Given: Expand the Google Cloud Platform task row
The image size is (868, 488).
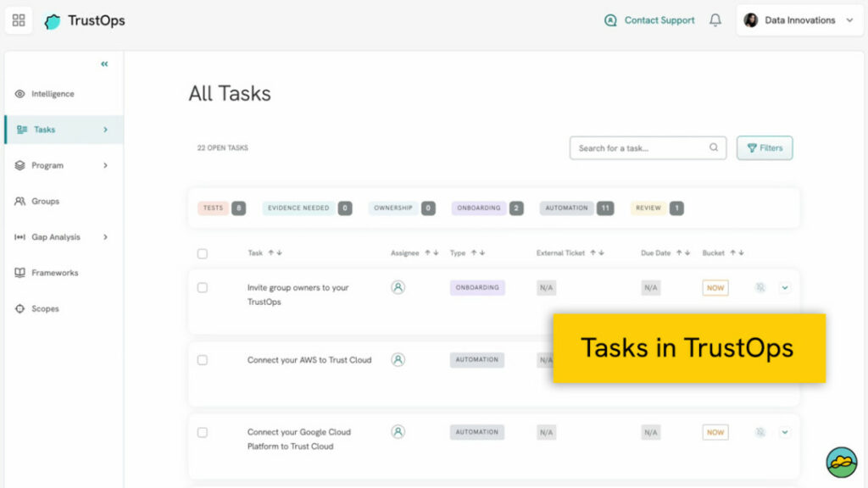Looking at the screenshot, I should click(x=784, y=432).
